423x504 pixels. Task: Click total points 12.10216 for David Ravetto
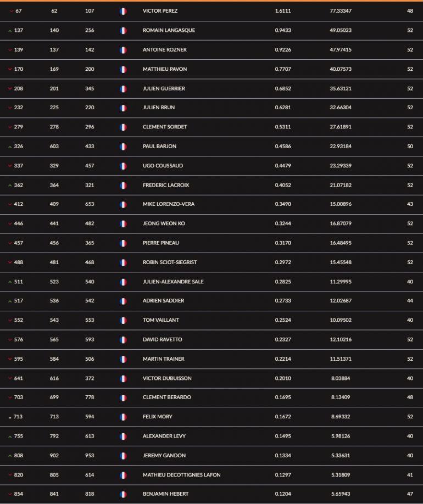(x=341, y=339)
